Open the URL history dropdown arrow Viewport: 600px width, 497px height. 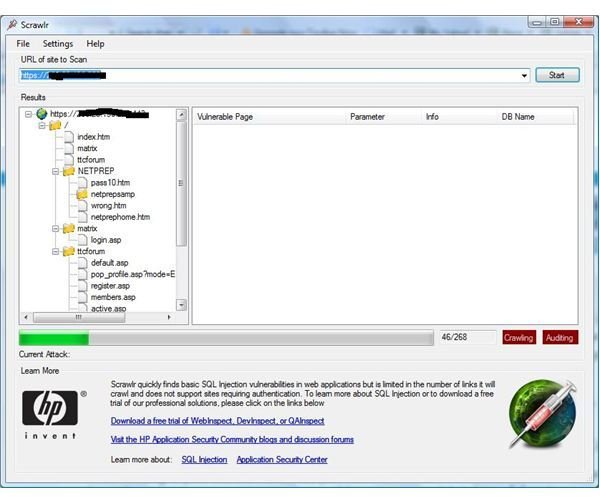point(524,76)
